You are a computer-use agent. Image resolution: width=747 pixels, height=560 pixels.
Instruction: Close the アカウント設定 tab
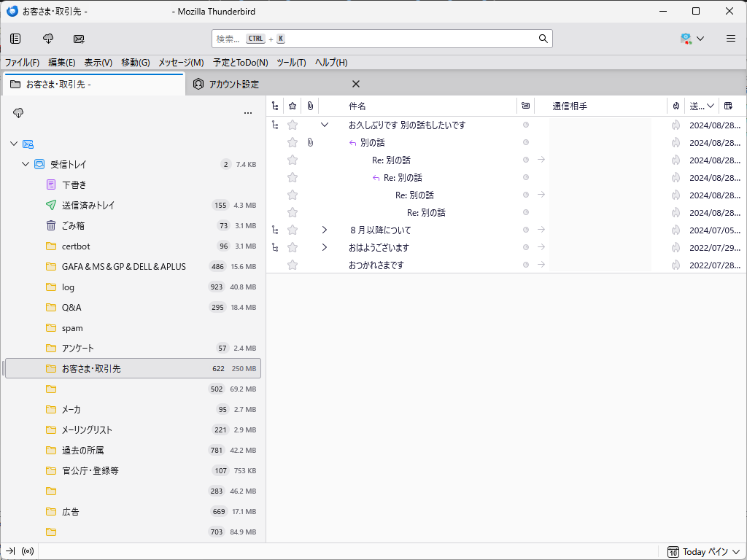point(355,85)
